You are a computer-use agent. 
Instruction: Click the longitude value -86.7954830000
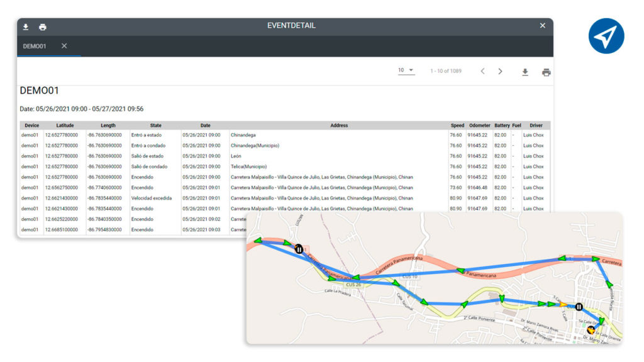pyautogui.click(x=104, y=230)
